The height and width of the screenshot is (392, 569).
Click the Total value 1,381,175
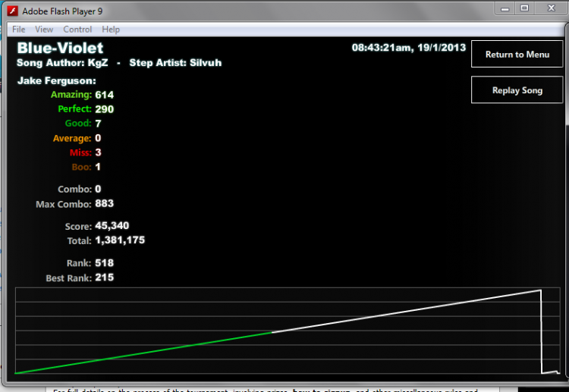(120, 240)
